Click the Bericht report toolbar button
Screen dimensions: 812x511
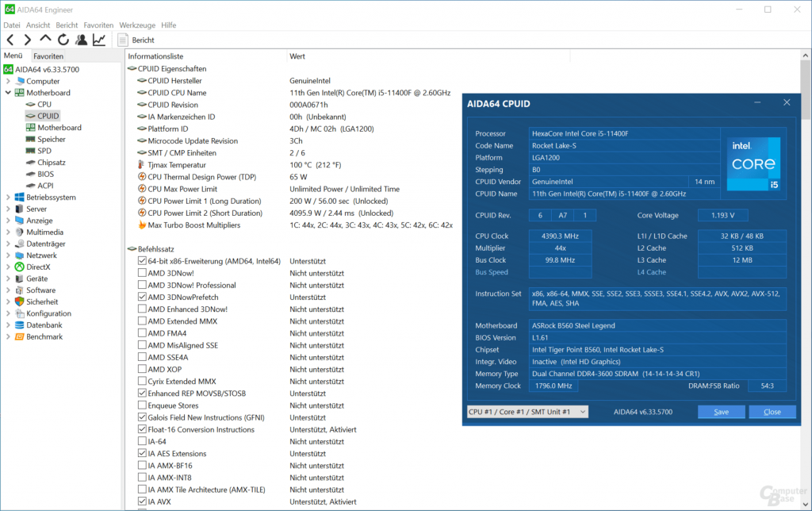coord(136,40)
